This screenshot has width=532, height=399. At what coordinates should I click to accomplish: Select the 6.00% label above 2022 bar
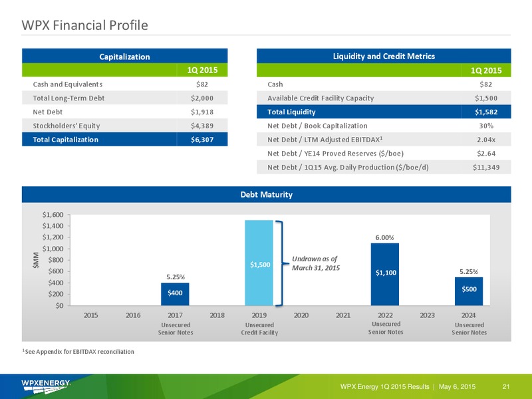click(384, 238)
